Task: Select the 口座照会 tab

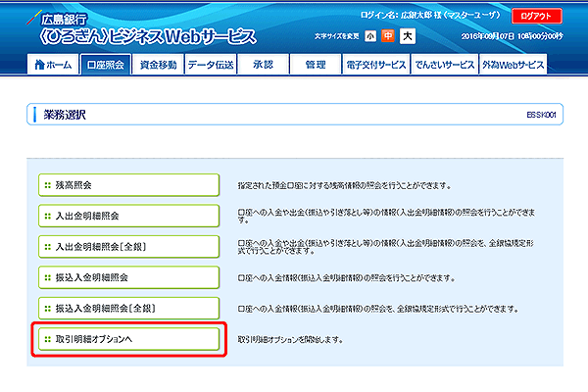Action: pyautogui.click(x=106, y=65)
